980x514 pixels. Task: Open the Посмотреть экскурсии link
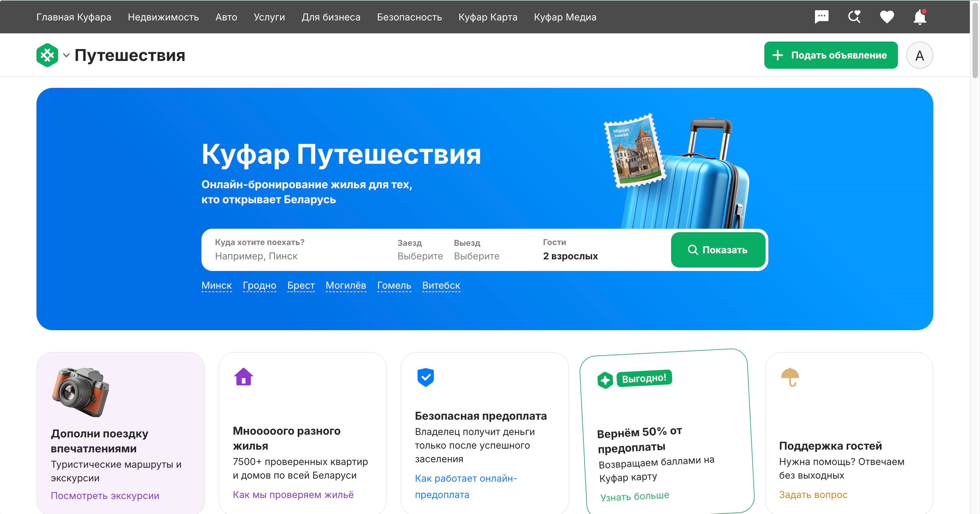click(x=104, y=495)
